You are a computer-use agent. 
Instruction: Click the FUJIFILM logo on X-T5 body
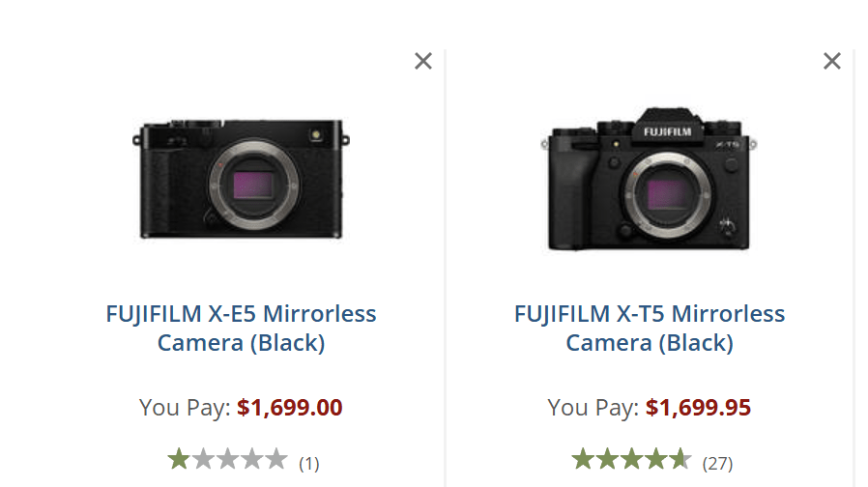pos(666,131)
